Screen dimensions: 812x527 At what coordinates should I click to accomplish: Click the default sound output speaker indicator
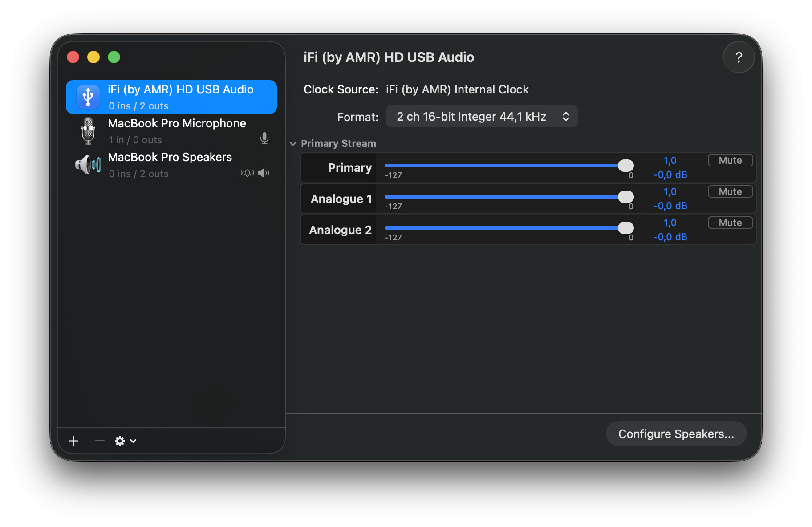click(264, 173)
